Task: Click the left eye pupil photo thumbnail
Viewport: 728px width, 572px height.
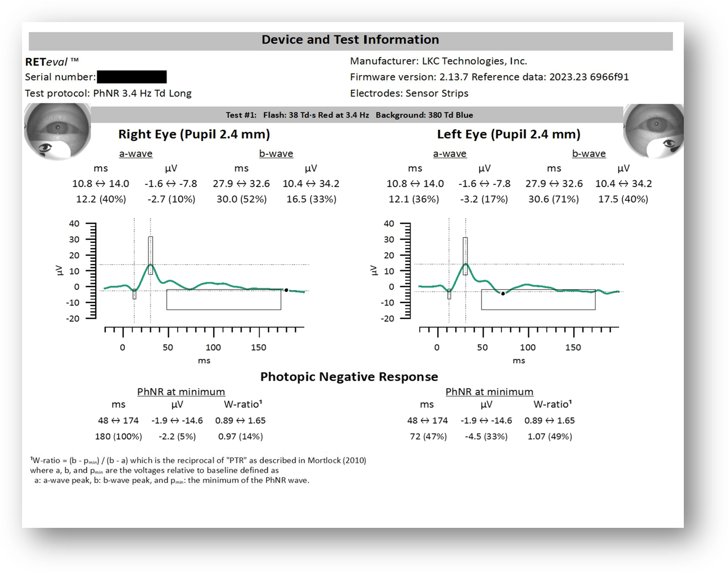Action: pos(654,130)
